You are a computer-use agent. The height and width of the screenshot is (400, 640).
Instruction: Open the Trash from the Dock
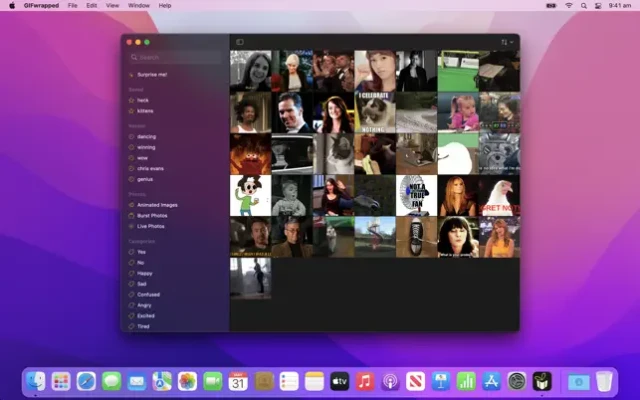click(604, 382)
